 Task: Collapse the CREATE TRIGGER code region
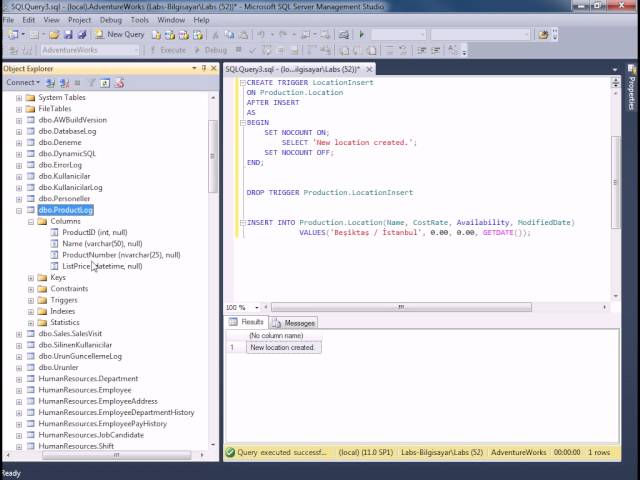242,82
